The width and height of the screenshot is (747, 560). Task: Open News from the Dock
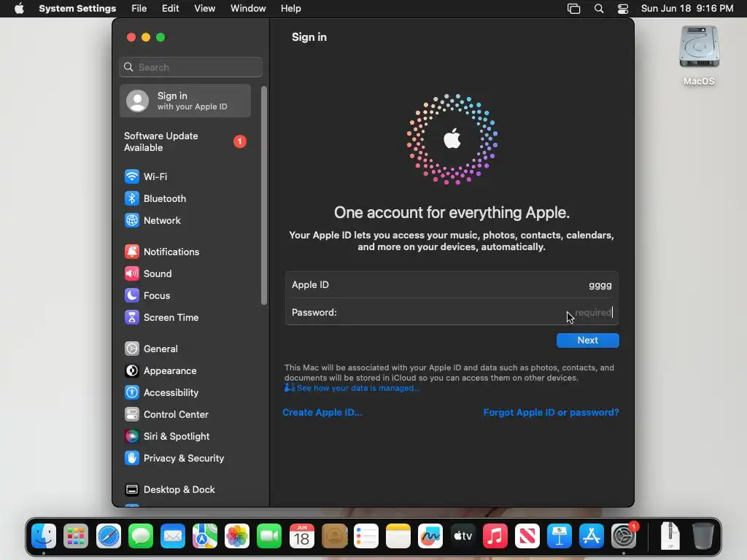pyautogui.click(x=527, y=536)
